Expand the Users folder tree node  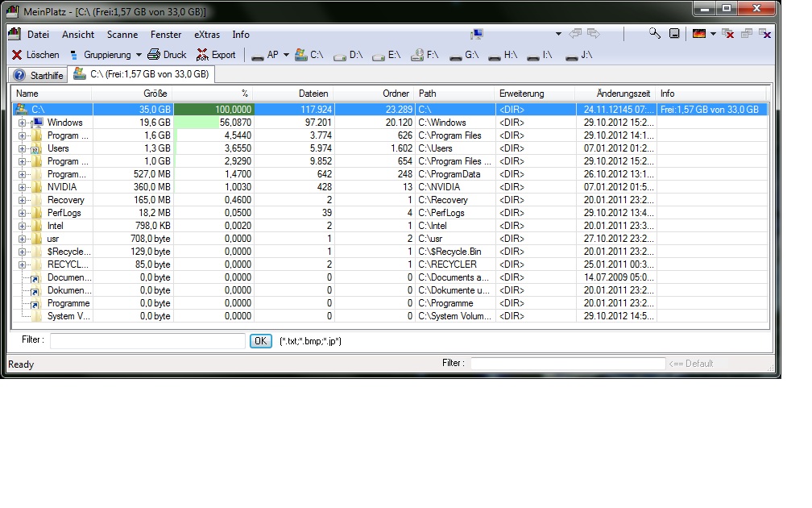point(22,148)
